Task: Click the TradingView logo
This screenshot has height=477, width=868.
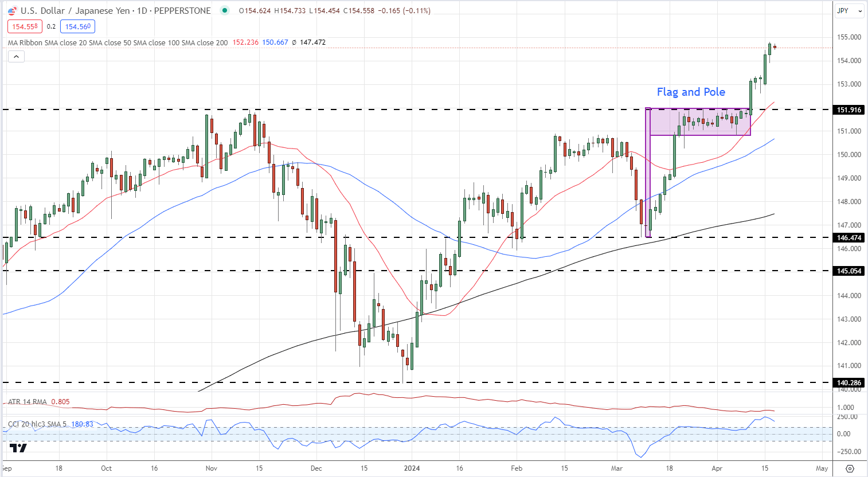Action: [18, 448]
